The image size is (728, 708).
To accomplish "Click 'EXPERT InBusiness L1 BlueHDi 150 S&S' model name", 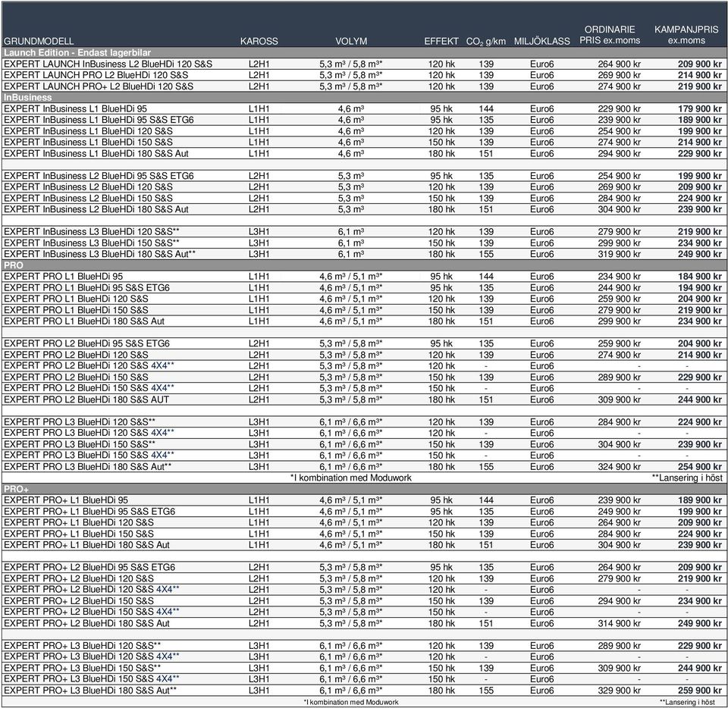I will (x=88, y=142).
